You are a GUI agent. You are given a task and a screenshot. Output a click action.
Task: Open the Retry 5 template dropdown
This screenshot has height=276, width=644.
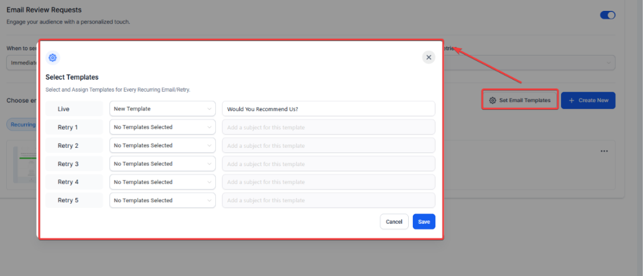[162, 200]
